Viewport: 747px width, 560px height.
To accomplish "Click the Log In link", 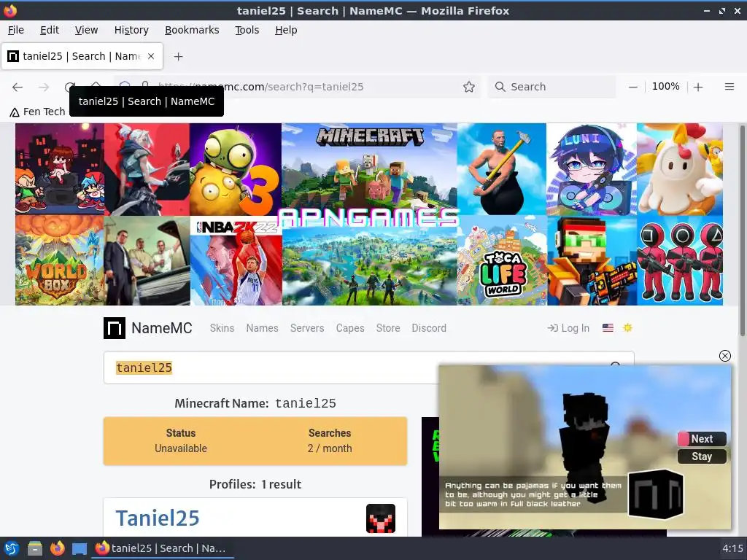I will pyautogui.click(x=568, y=328).
